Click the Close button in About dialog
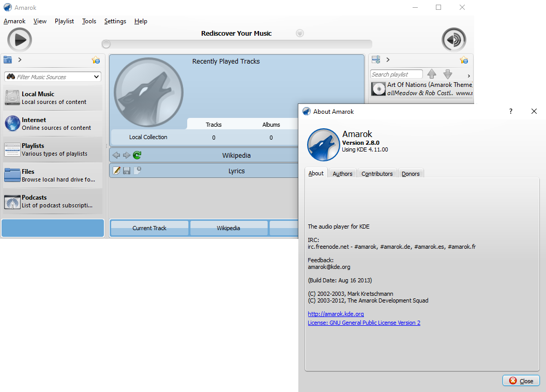This screenshot has width=546, height=392. [x=521, y=381]
